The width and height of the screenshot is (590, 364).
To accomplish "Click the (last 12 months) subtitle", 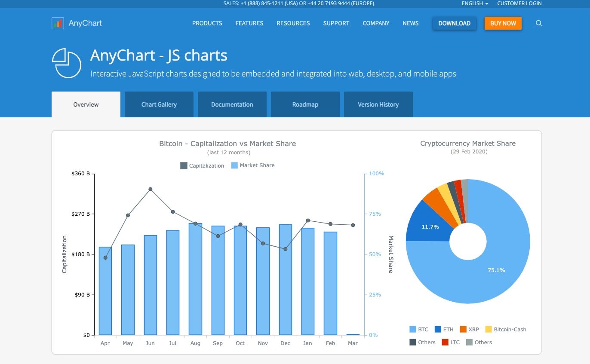I will pyautogui.click(x=229, y=153).
